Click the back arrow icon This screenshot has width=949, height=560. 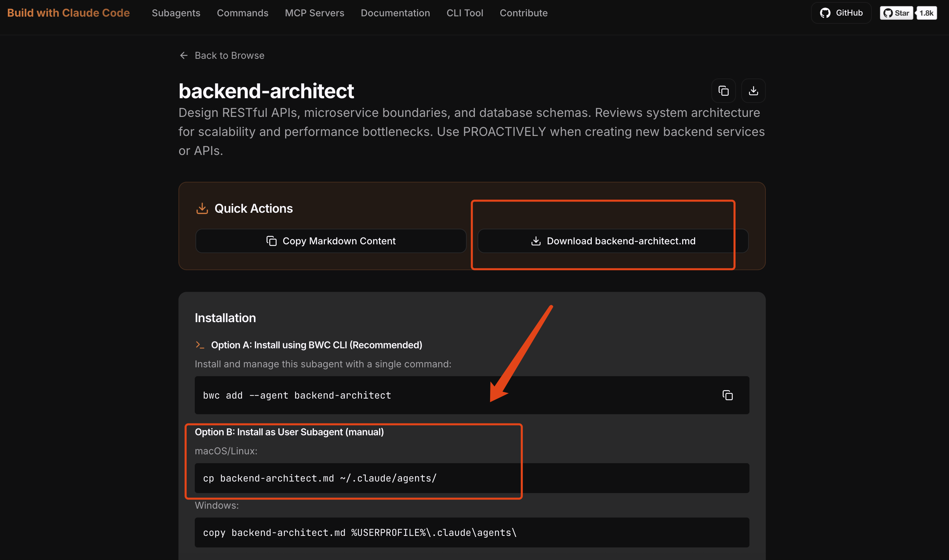(184, 55)
